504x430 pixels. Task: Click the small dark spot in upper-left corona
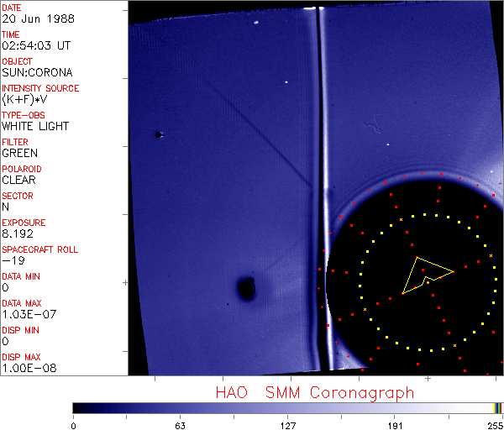click(x=158, y=134)
